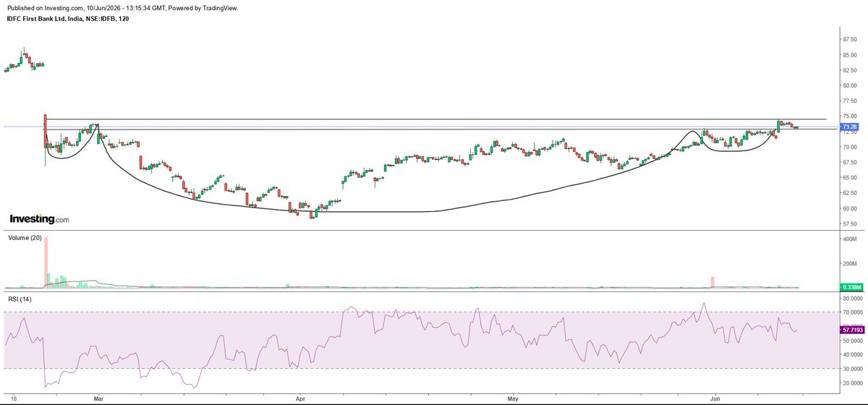Click the 67.50 price axis label

click(850, 162)
